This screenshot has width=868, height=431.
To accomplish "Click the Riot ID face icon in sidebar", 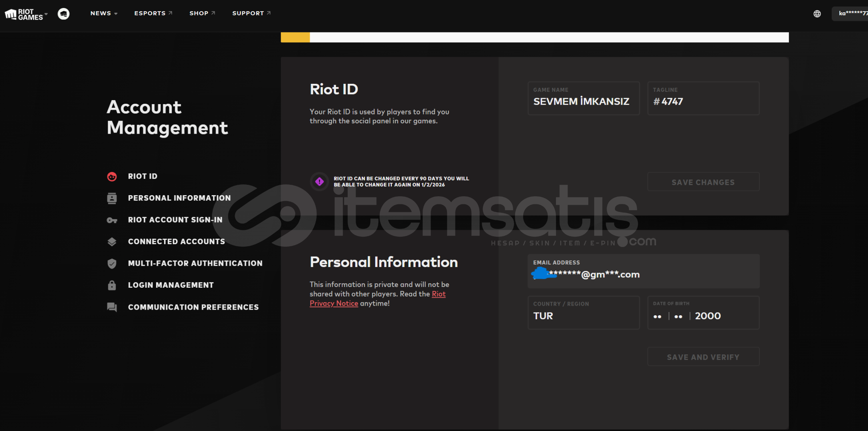I will click(x=112, y=176).
